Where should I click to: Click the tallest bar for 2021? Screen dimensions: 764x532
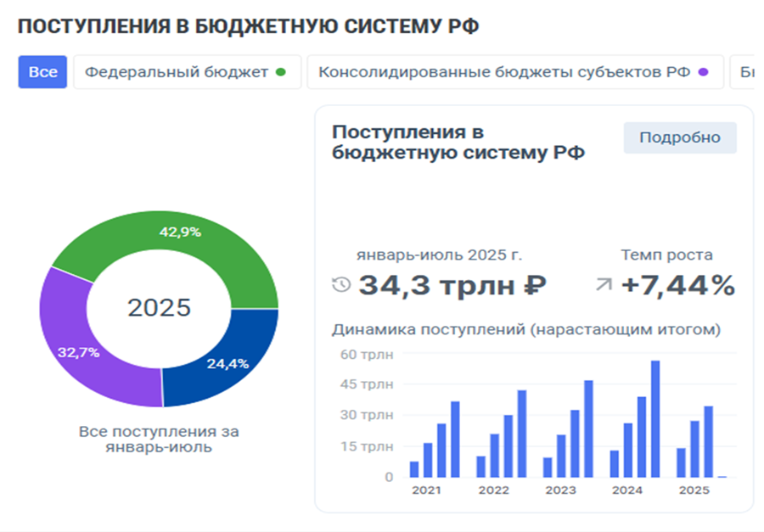pyautogui.click(x=455, y=439)
